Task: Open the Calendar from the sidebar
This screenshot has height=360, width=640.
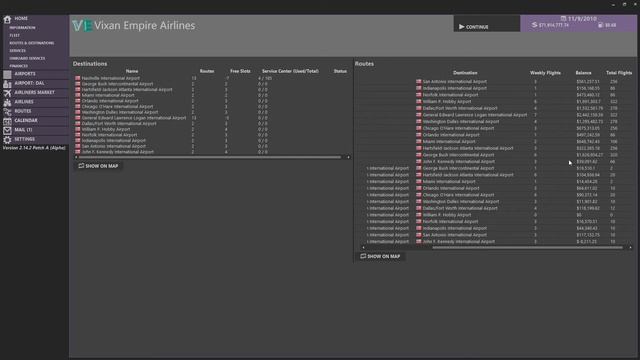Action: point(26,121)
